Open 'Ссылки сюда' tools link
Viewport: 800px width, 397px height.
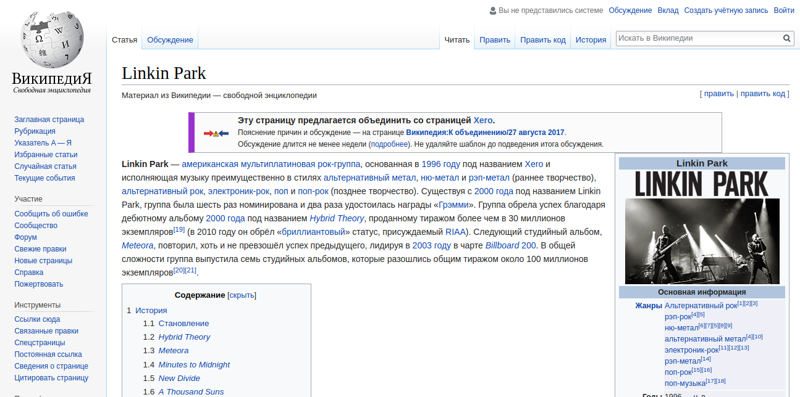click(37, 319)
